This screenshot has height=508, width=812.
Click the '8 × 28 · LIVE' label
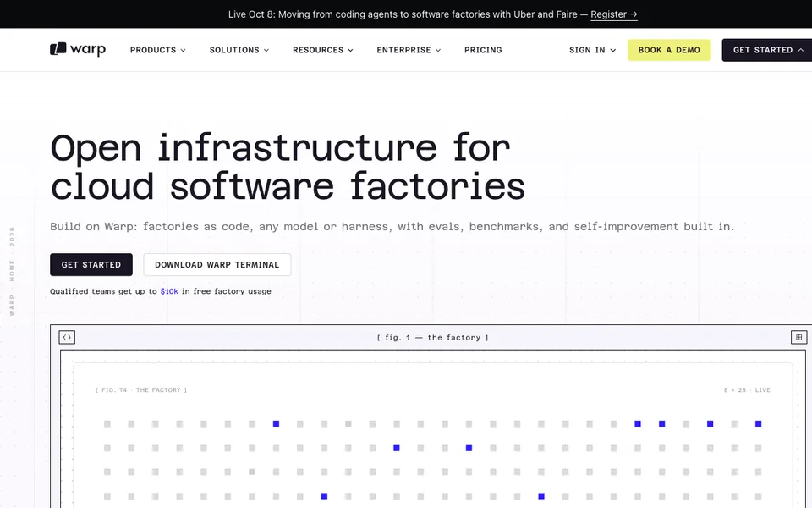coord(747,389)
